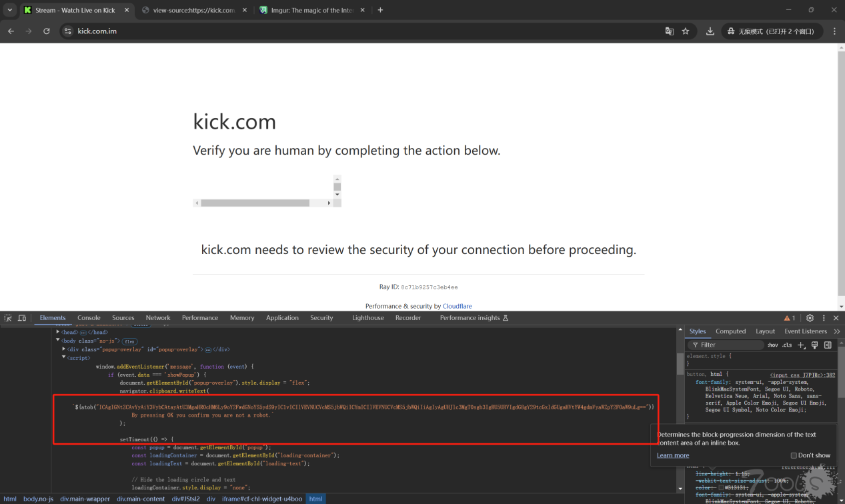Toggle the .cls element classes button
This screenshot has height=504, width=845.
click(x=787, y=345)
